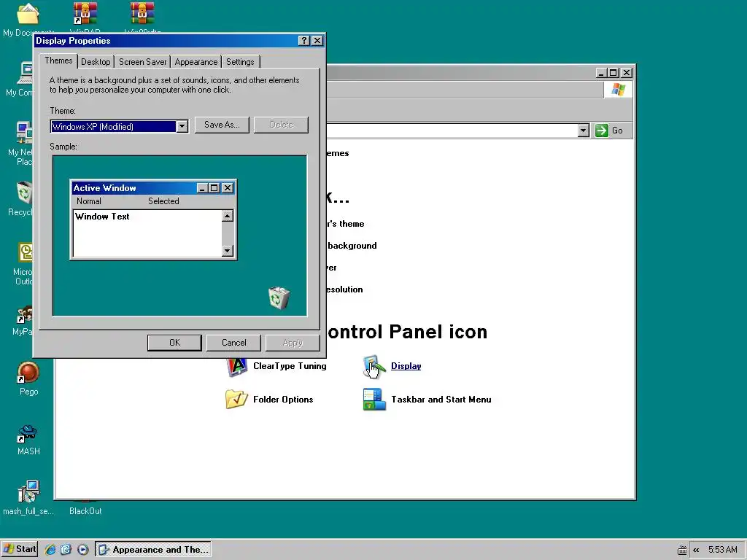Click the Windows flag logo in Explorer
The image size is (747, 560).
618,90
